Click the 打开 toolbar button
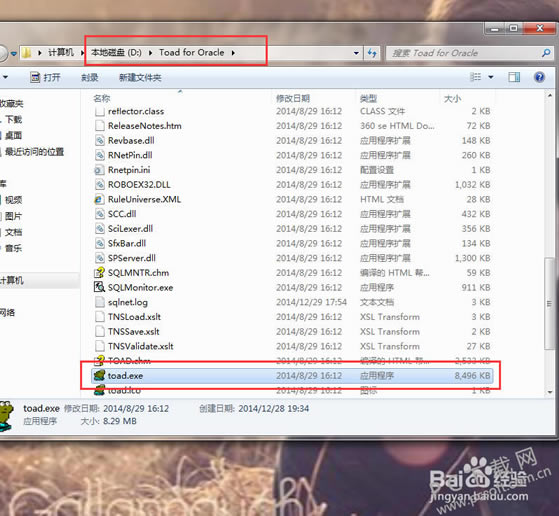 pos(45,77)
